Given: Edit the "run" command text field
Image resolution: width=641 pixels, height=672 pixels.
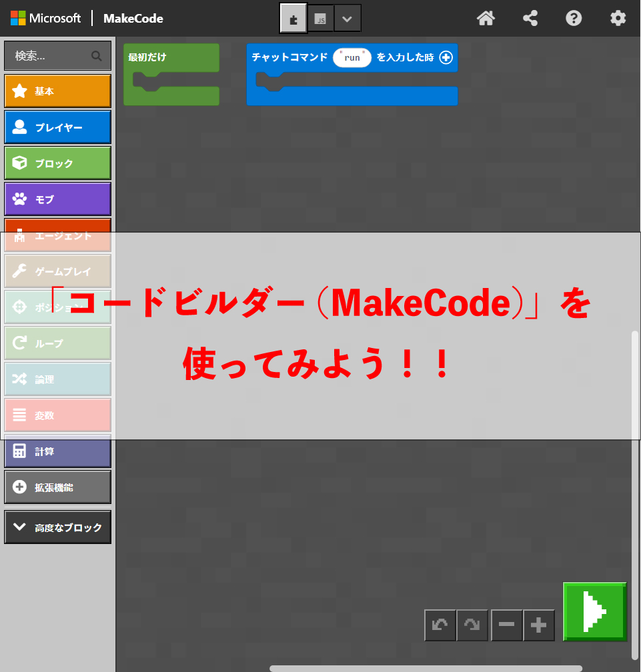Looking at the screenshot, I should pos(352,57).
